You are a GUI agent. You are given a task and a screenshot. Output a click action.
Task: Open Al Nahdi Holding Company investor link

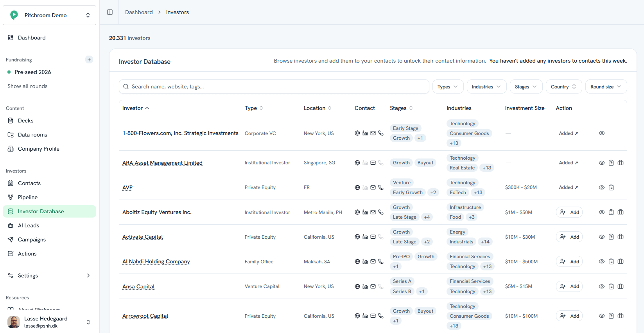tap(156, 261)
